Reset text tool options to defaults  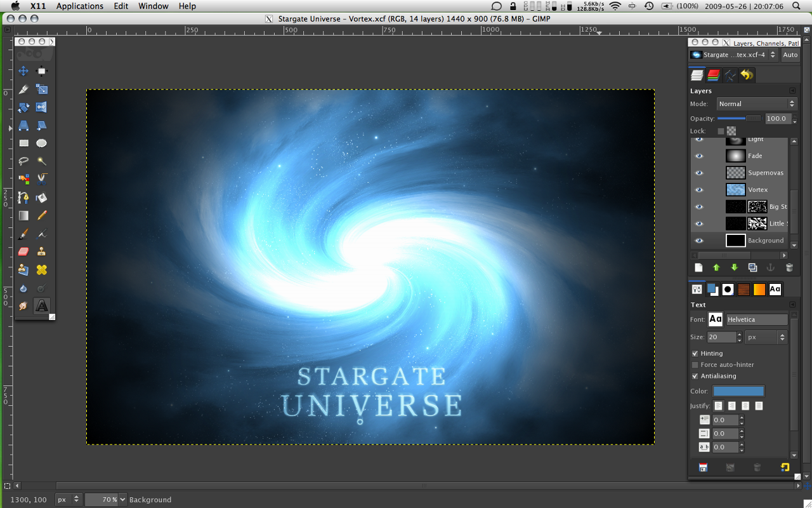coord(785,467)
